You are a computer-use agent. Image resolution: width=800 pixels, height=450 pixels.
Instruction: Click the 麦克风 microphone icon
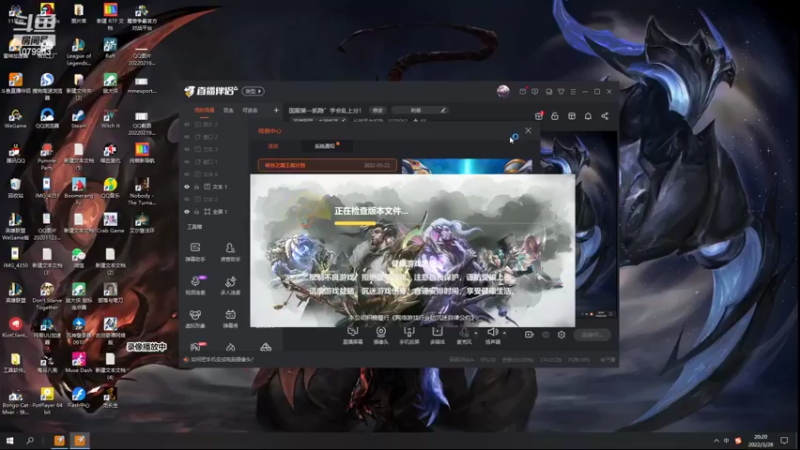(464, 335)
